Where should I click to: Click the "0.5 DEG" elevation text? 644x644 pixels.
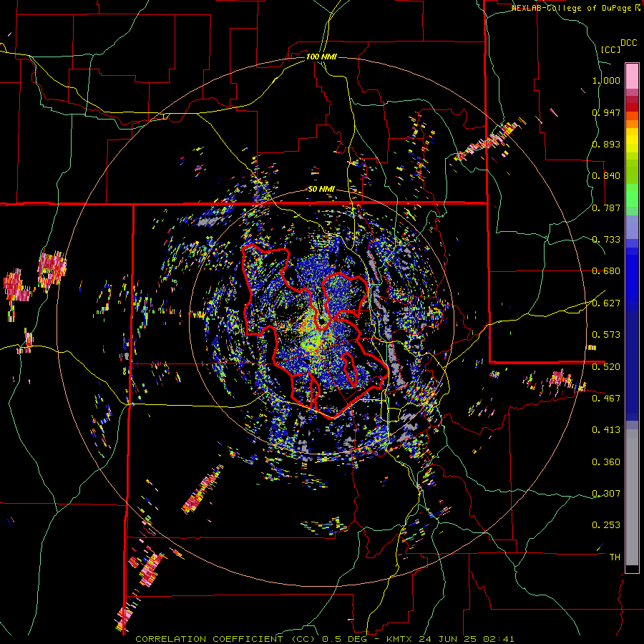point(346,639)
